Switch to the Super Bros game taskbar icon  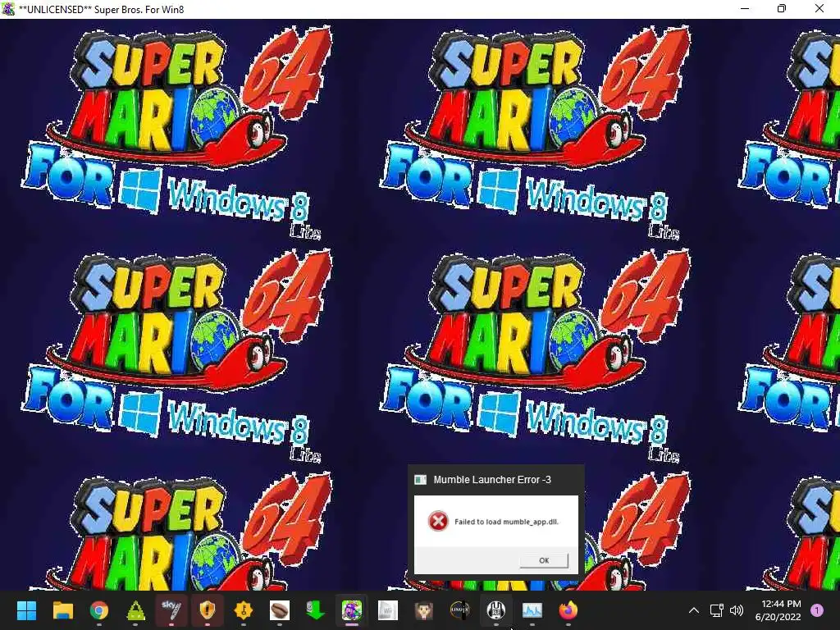tap(351, 610)
